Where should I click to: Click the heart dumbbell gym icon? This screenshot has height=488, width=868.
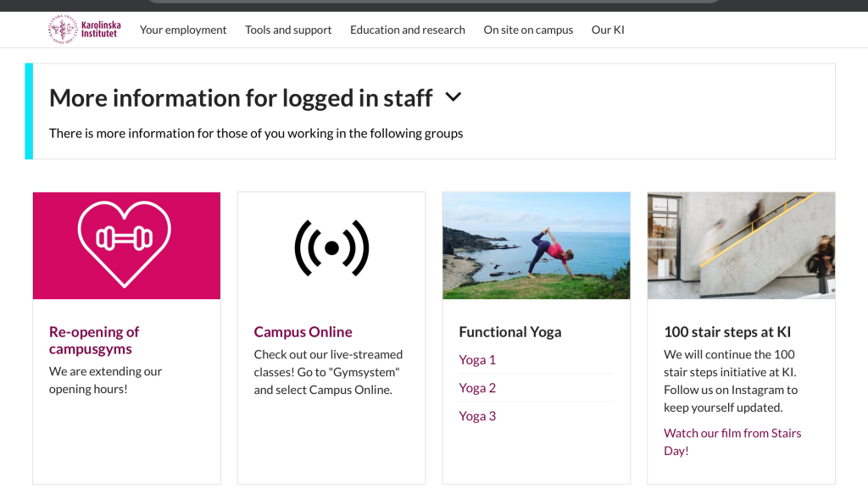tap(125, 244)
